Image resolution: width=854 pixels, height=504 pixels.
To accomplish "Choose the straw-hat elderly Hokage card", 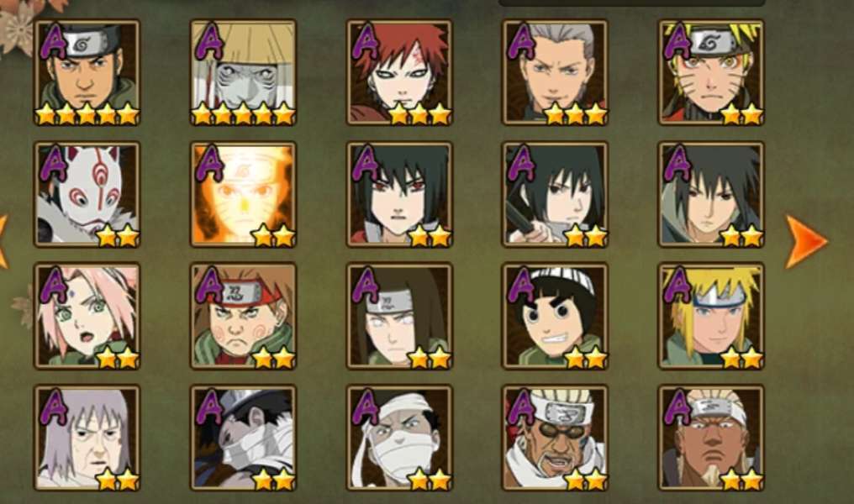I will 244,72.
